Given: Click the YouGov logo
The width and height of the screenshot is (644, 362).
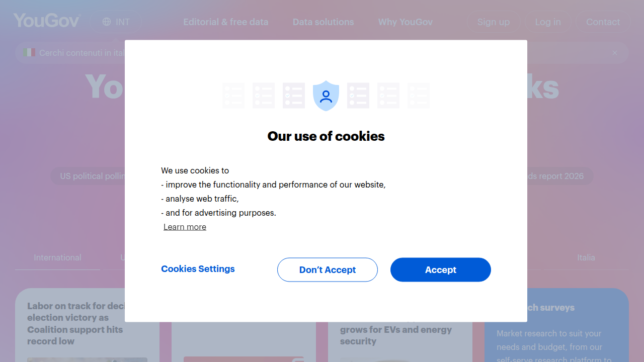Looking at the screenshot, I should (46, 21).
